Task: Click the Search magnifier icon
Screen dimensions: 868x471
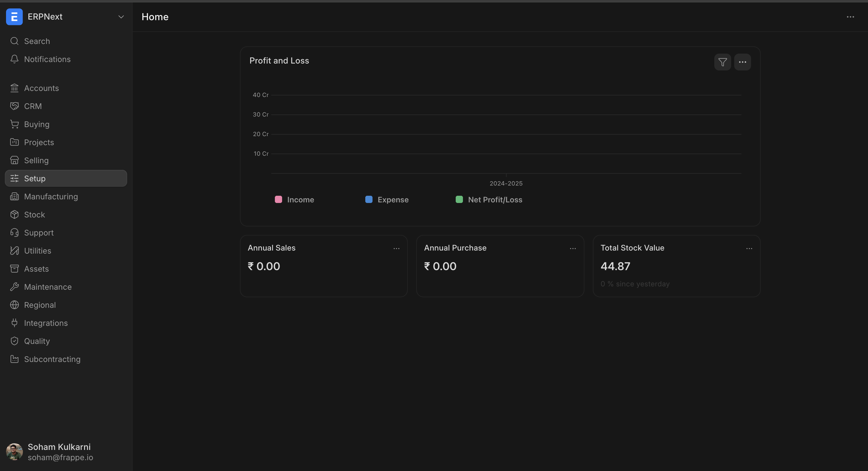Action: click(14, 41)
